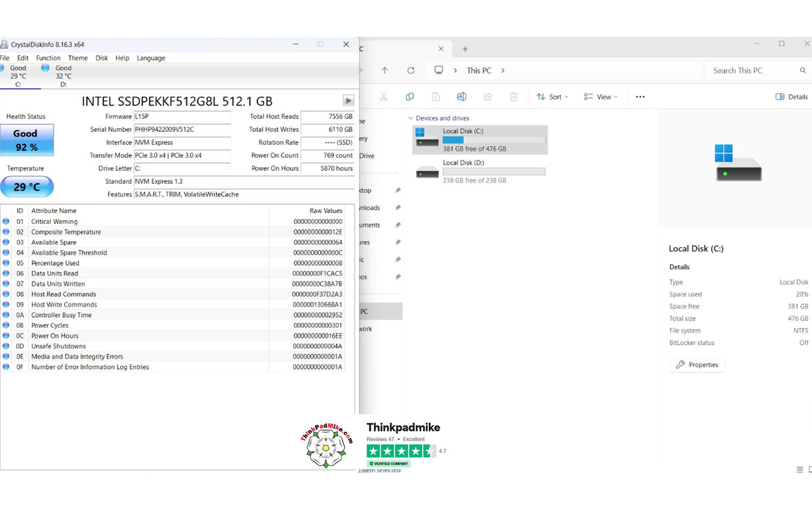Viewport: 812px width, 510px height.
Task: Select the Data Units Written row
Action: [x=172, y=284]
